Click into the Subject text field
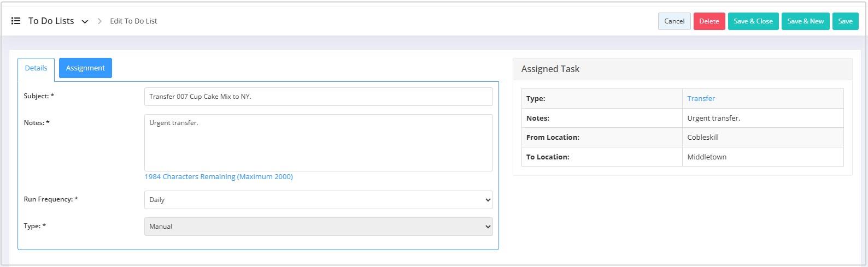Screen dimensions: 868x267 (x=318, y=97)
